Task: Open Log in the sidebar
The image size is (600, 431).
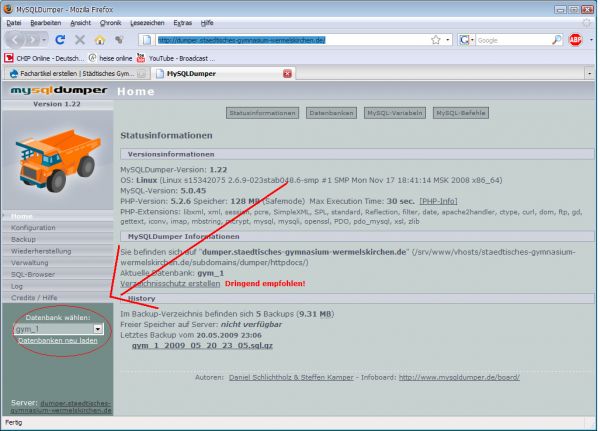Action: point(57,286)
